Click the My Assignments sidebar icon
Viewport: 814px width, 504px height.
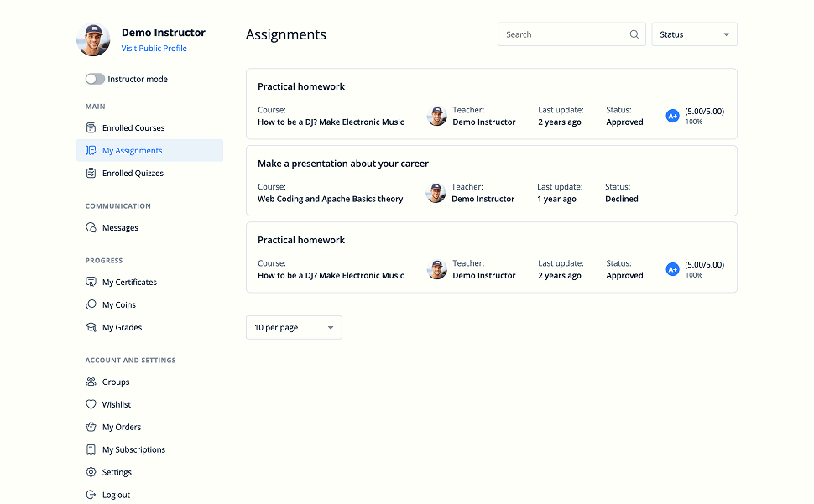tap(91, 151)
